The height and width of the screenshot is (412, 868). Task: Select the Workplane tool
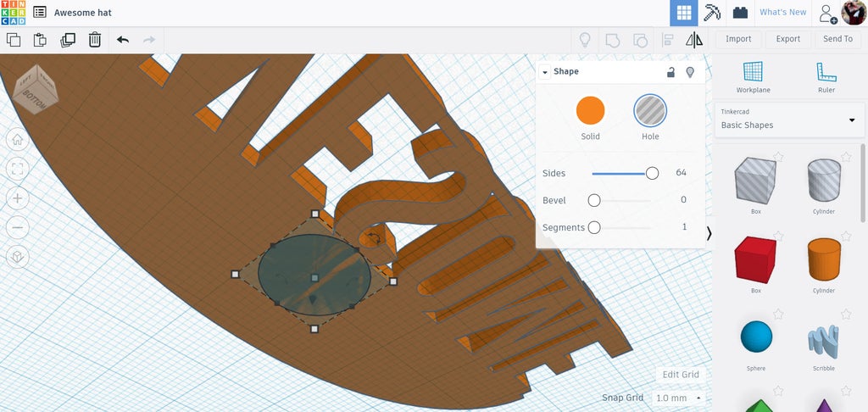[x=753, y=77]
